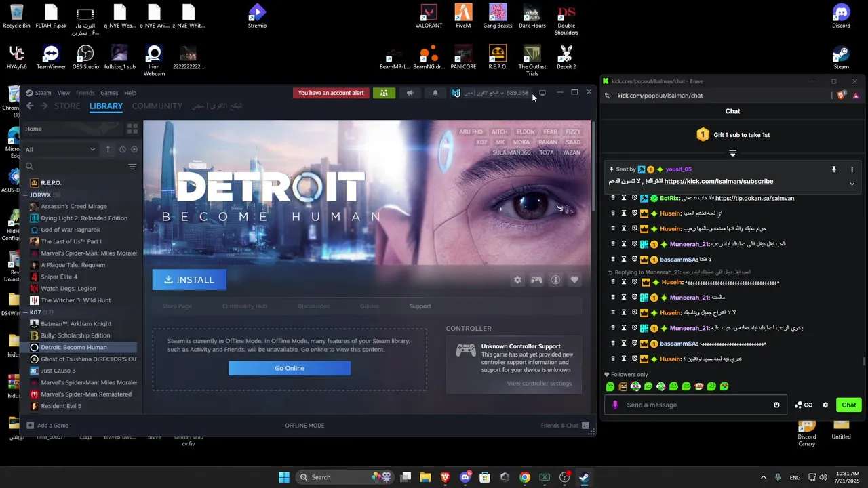Open All games filter dropdown
The image size is (868, 488).
[x=60, y=149]
